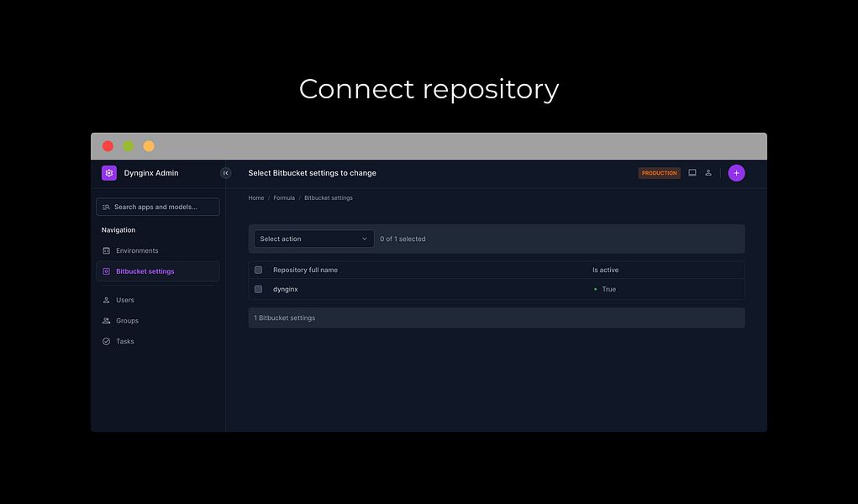Screen dimensions: 858x504
Task: Click the Tasks checkmark icon
Action: click(106, 342)
